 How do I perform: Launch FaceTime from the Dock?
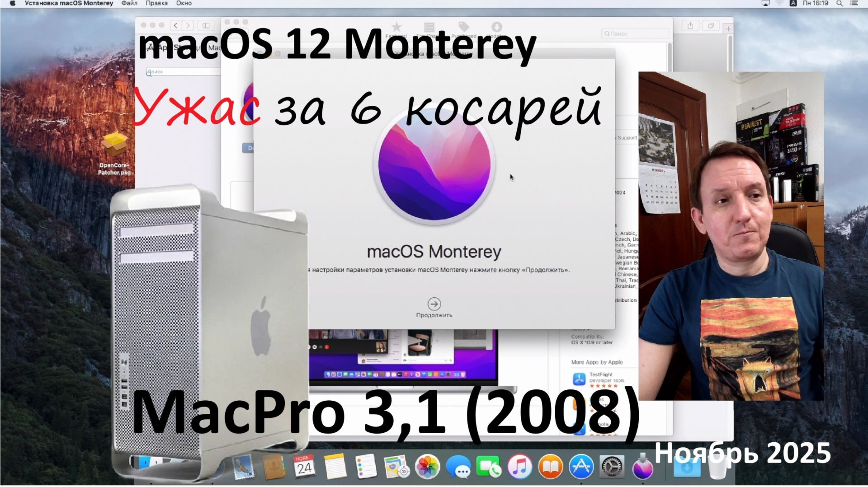click(489, 467)
